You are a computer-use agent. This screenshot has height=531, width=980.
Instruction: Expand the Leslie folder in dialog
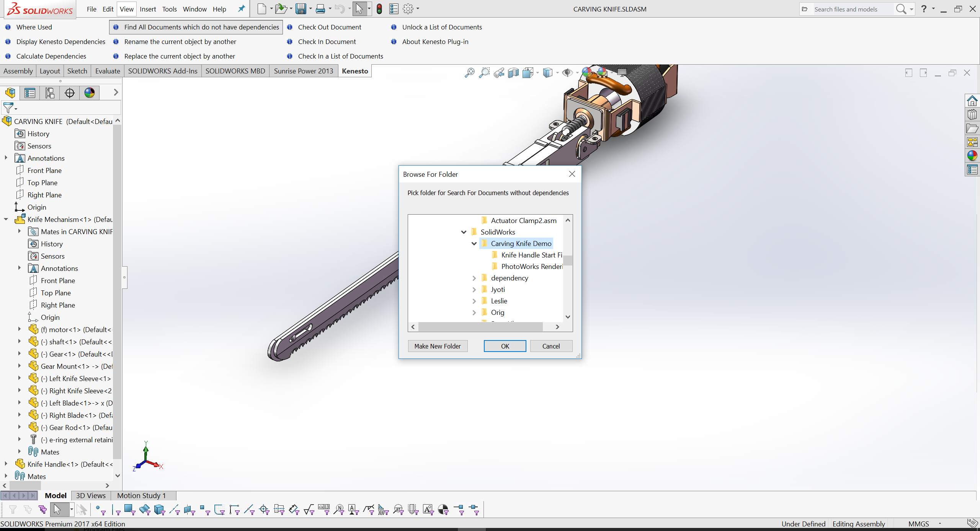pyautogui.click(x=474, y=301)
